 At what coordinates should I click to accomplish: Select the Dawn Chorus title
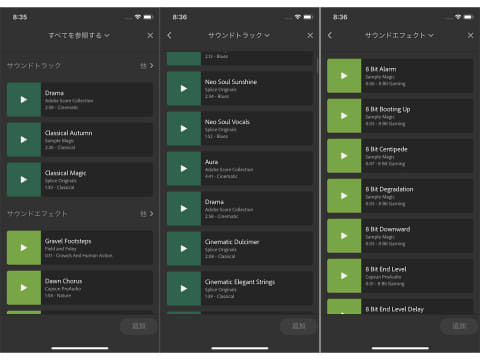63,281
